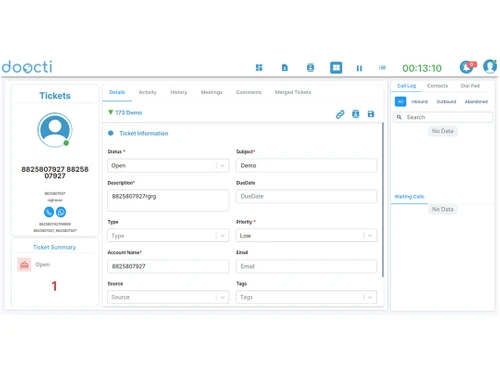The height and width of the screenshot is (375, 500).
Task: Message contact via WhatsApp icon
Action: 61,212
